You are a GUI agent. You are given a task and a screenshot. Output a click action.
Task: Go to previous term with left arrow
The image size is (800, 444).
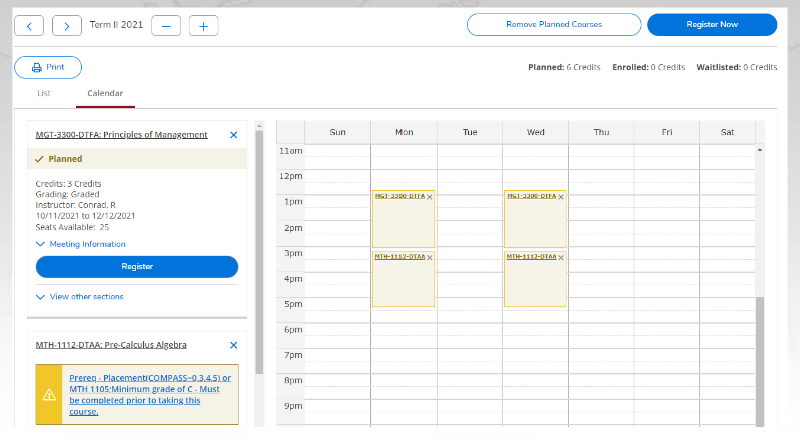point(29,26)
